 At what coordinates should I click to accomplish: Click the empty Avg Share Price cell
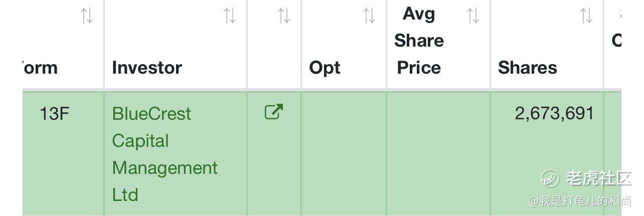438,153
